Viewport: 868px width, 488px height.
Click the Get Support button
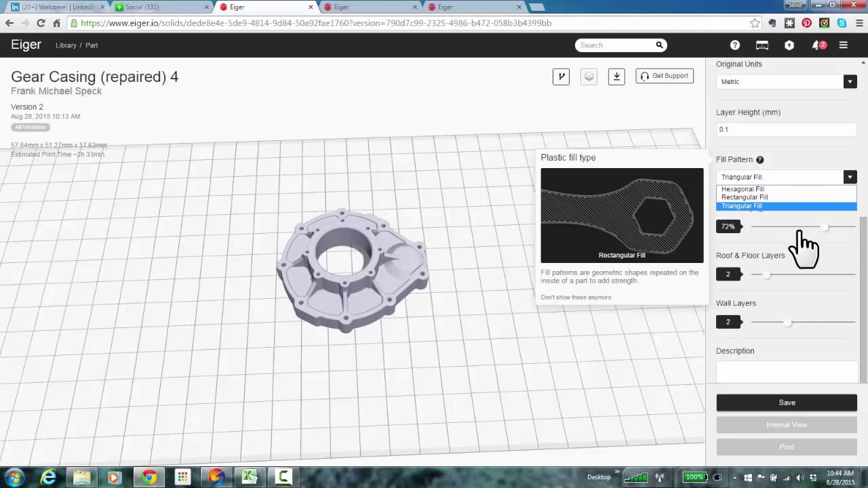[x=665, y=76]
